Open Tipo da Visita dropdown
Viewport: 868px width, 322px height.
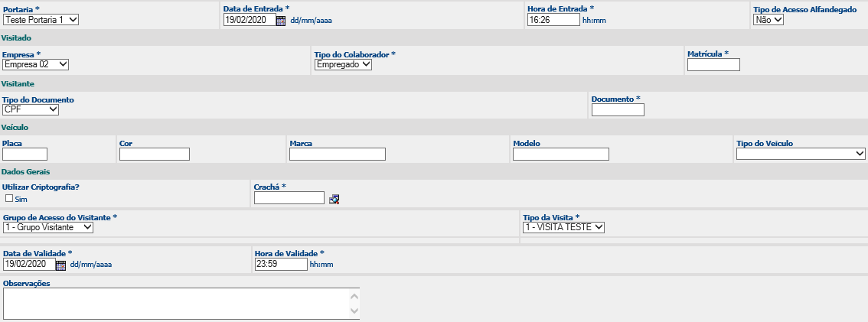coord(564,227)
